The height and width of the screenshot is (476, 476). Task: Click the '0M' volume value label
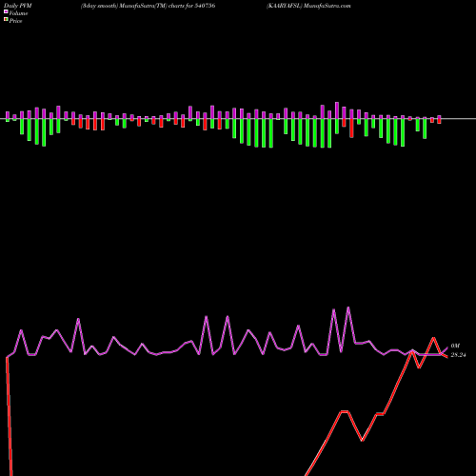[455, 346]
